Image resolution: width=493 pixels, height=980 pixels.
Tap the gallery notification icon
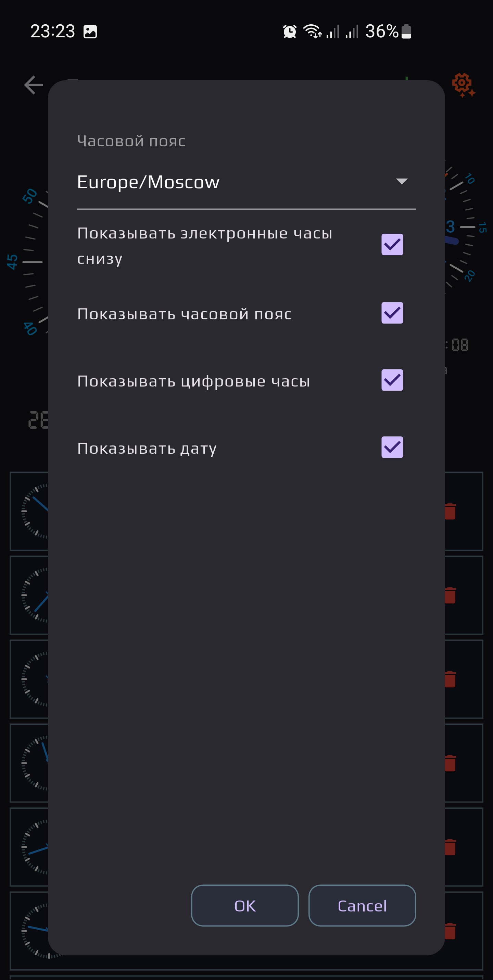coord(91,32)
